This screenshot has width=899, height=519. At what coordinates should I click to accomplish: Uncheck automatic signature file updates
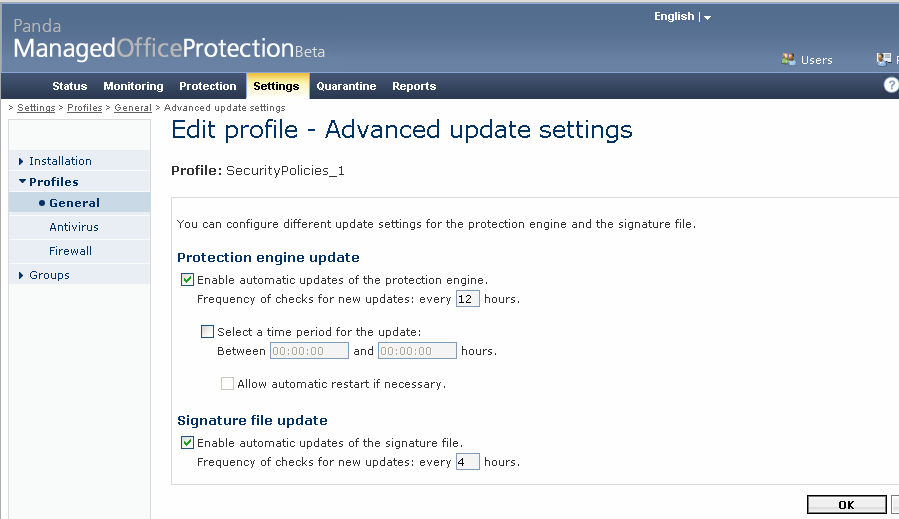tap(187, 443)
